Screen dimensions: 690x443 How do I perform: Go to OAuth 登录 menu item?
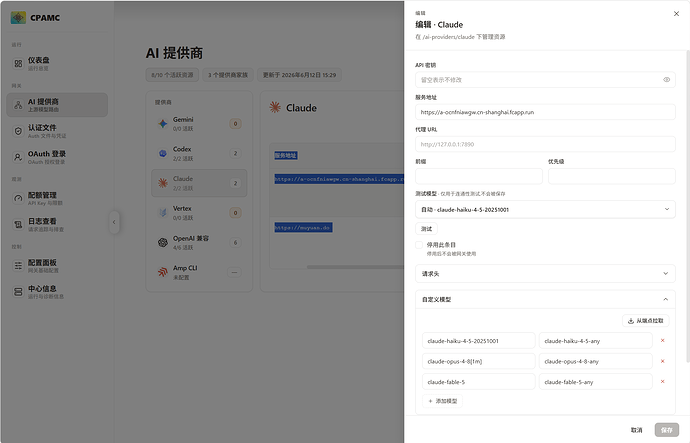coord(57,157)
